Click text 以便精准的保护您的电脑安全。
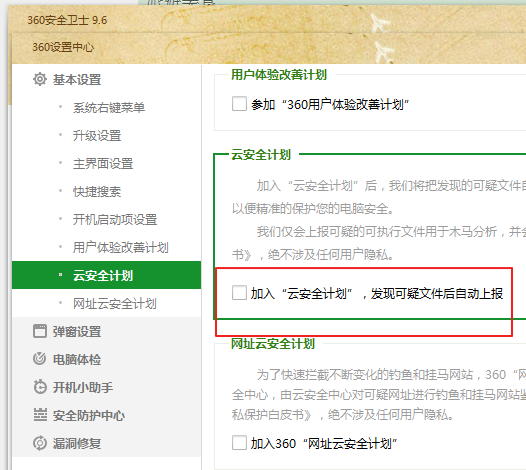Screen dimensions: 526x470 (313, 209)
